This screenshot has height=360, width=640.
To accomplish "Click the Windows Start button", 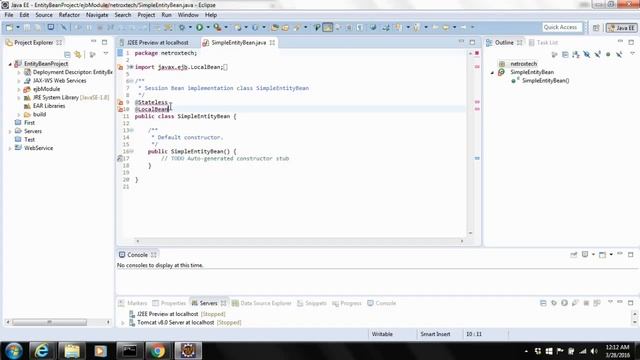I will tap(13, 351).
